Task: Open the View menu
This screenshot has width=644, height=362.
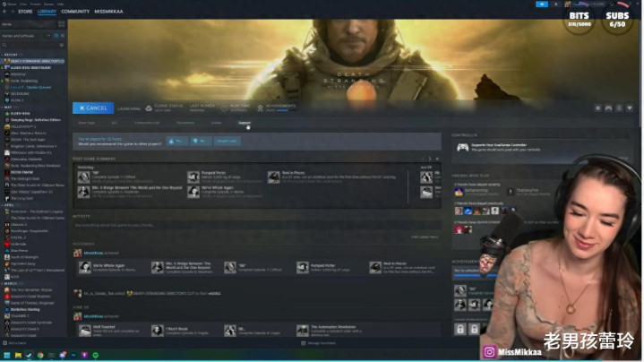Action: pyautogui.click(x=23, y=4)
